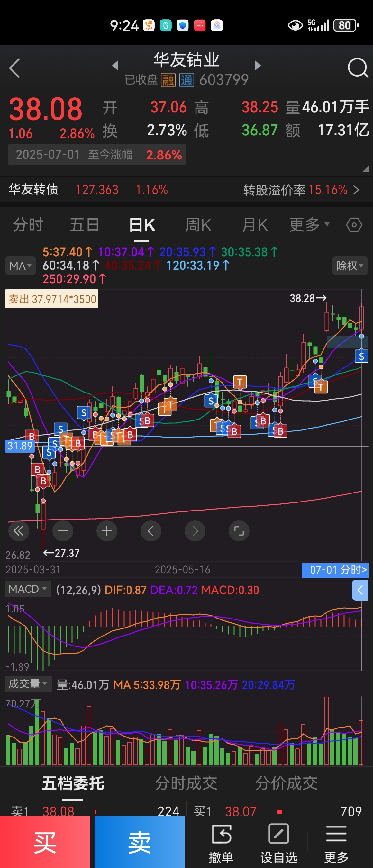Tap the 通 connect badge
The height and width of the screenshot is (868, 373).
(x=187, y=80)
